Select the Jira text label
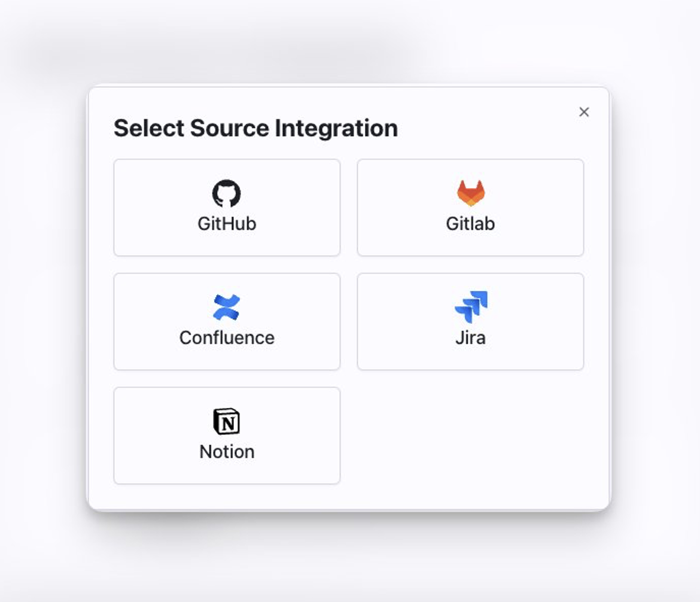Screen dimensions: 700x602 tap(470, 338)
